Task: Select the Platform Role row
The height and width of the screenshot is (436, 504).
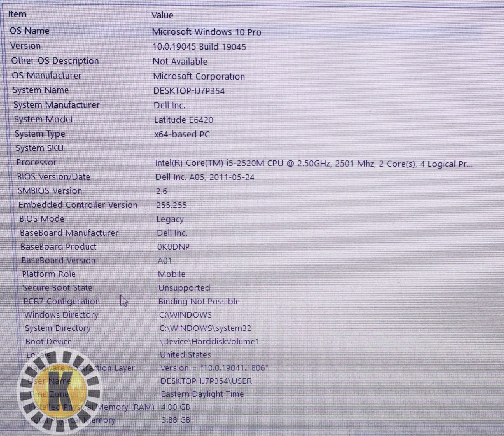Action: (49, 274)
